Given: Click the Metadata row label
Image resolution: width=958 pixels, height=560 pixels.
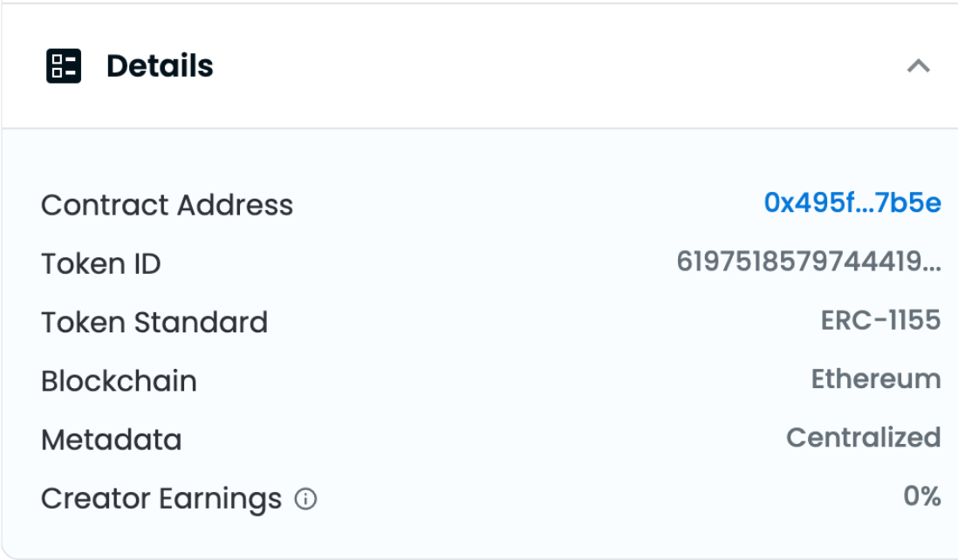Looking at the screenshot, I should click(x=111, y=440).
